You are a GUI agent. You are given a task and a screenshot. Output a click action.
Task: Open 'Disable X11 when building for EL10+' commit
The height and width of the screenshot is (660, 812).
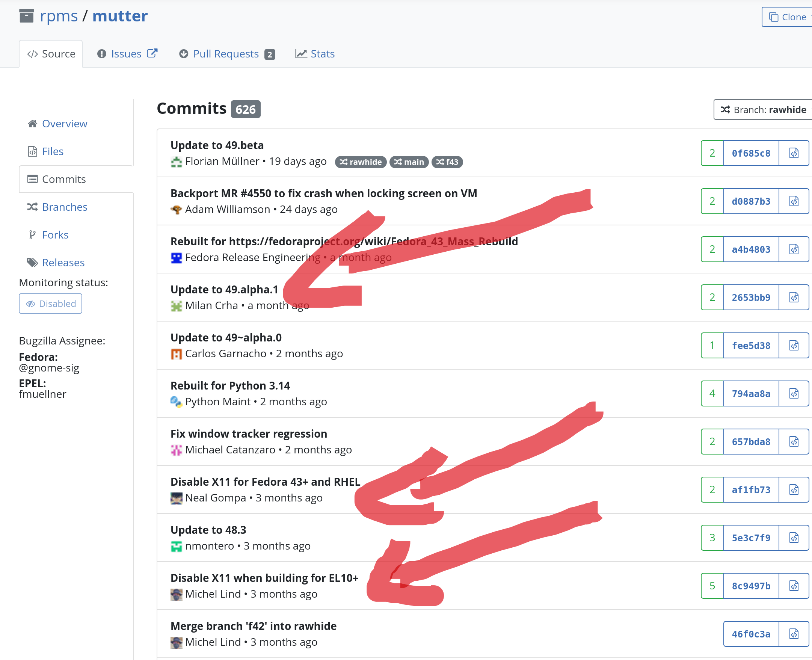(x=264, y=578)
